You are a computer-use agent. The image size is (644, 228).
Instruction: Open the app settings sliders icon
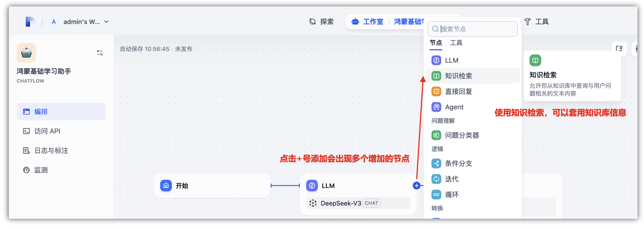click(100, 53)
